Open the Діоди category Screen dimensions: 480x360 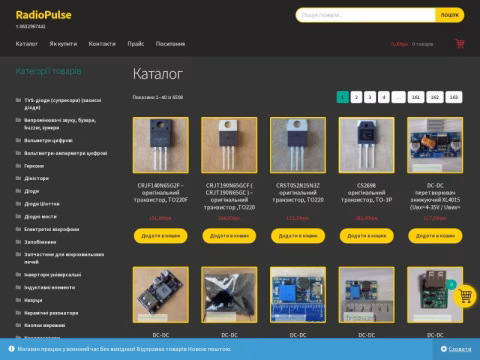32,191
